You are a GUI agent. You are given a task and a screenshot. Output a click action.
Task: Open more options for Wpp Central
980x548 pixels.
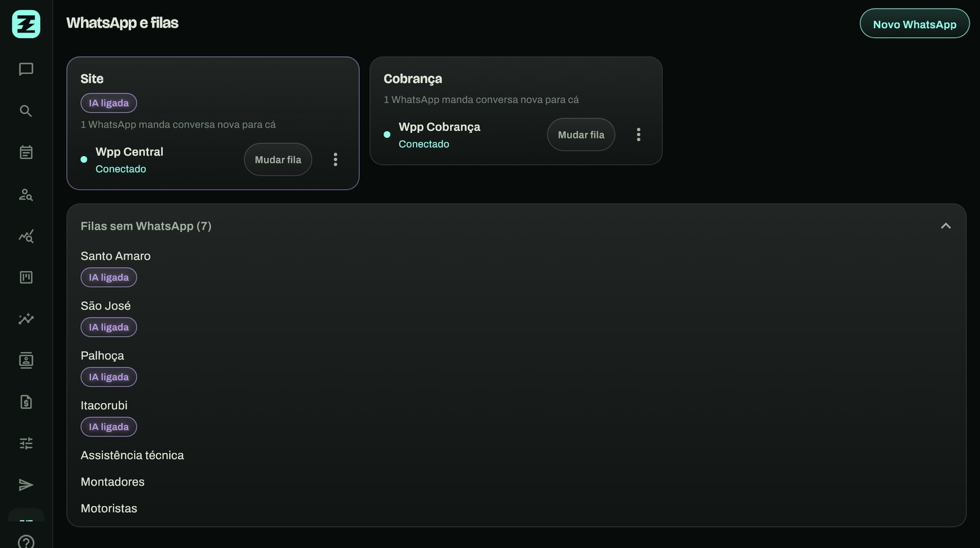pos(335,160)
